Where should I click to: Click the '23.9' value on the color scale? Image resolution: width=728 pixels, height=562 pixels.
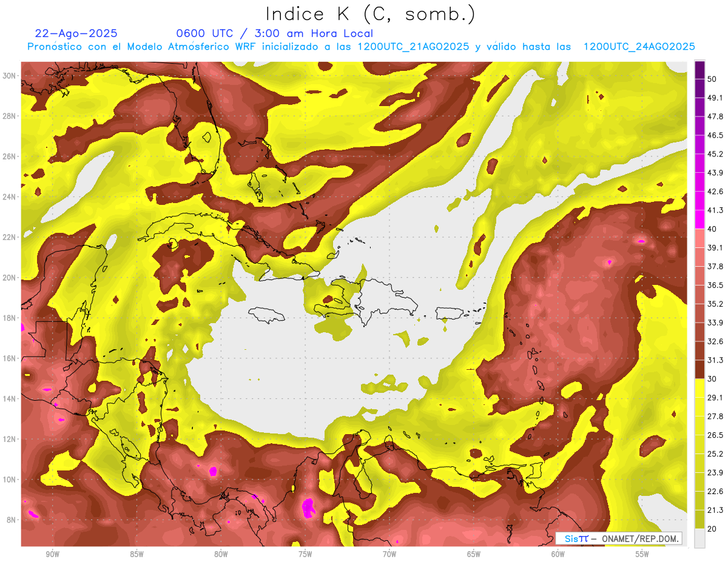coord(715,473)
